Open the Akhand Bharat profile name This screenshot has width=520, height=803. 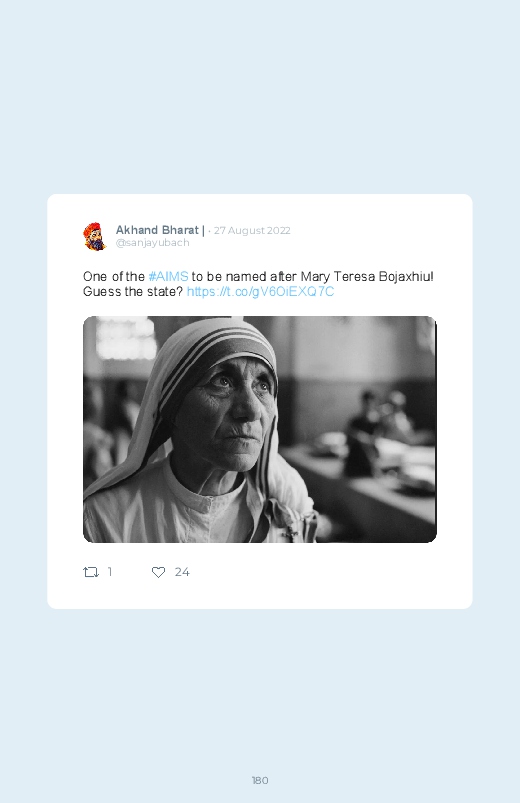(x=157, y=230)
